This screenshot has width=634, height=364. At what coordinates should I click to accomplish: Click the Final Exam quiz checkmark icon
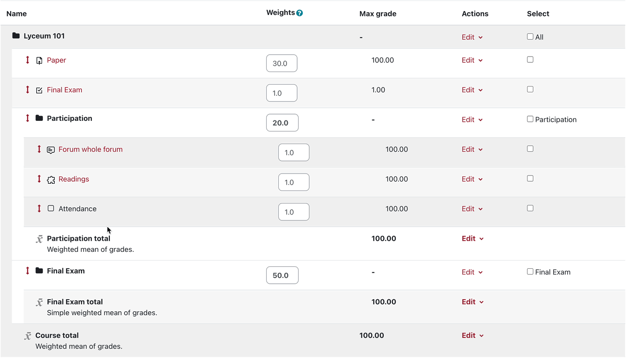39,90
